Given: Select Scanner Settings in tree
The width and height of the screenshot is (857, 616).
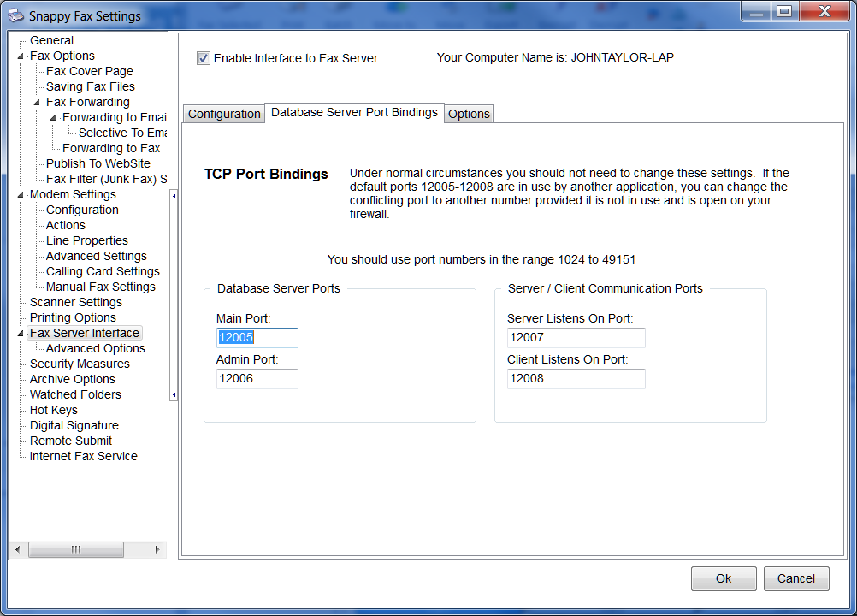Looking at the screenshot, I should (x=76, y=302).
